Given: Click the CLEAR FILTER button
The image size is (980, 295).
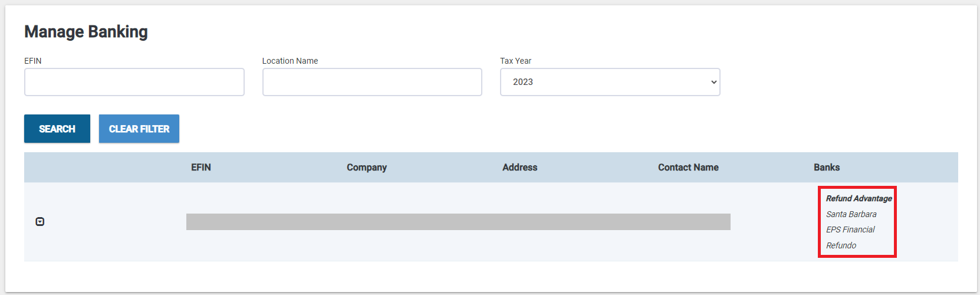Looking at the screenshot, I should tap(139, 129).
